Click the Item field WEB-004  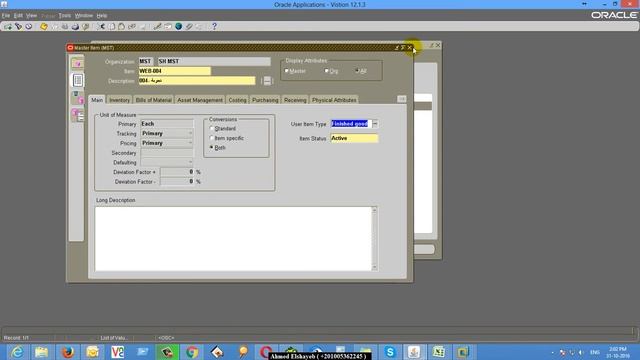[x=175, y=71]
